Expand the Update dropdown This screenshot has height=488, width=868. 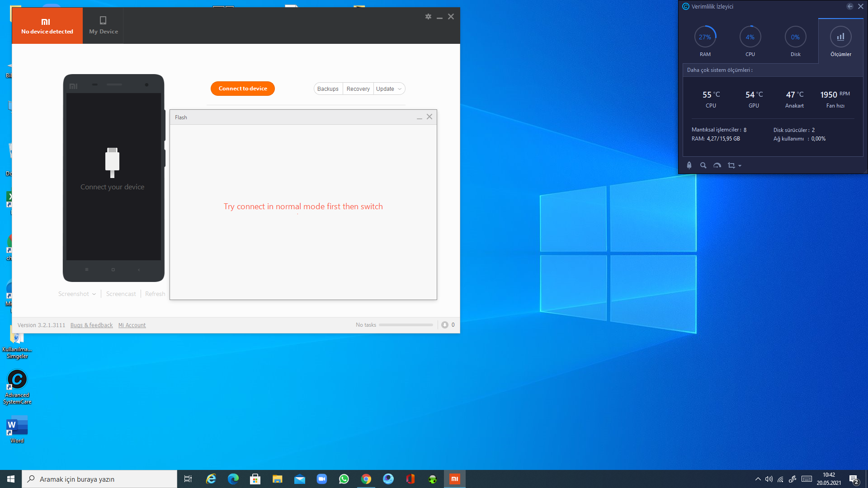tap(399, 89)
